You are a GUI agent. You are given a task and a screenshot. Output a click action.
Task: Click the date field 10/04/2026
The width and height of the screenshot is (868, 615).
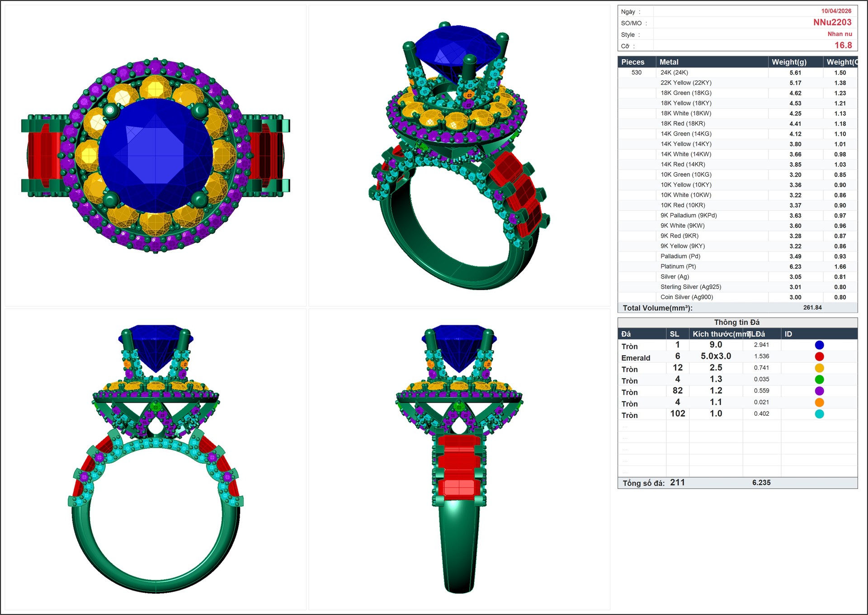[x=836, y=11]
